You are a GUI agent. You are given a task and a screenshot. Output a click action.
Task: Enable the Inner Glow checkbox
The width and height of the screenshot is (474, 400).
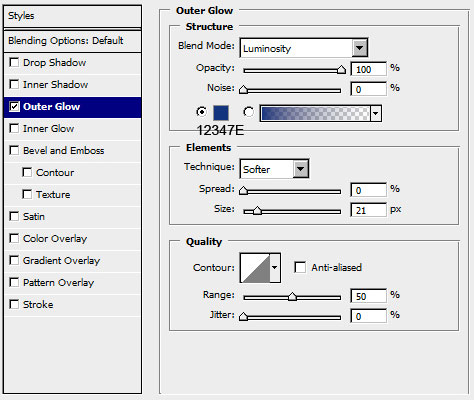14,128
